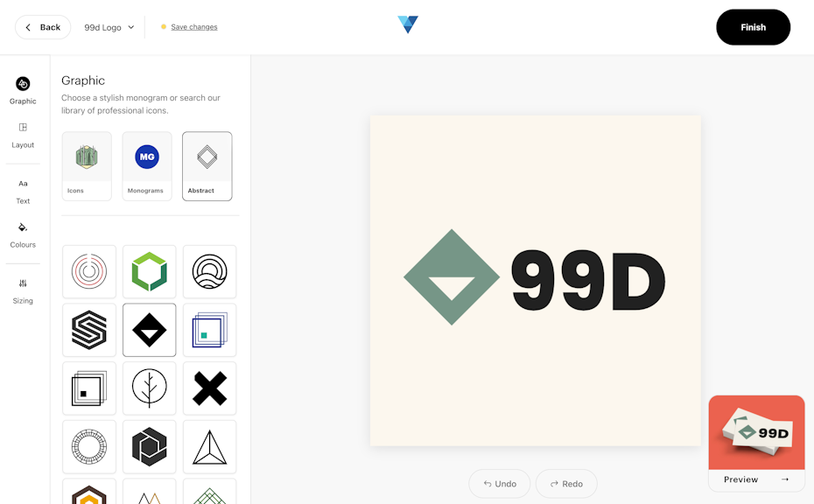Screen dimensions: 814x504
Task: Open the Layout sidebar panel
Action: pos(23,134)
